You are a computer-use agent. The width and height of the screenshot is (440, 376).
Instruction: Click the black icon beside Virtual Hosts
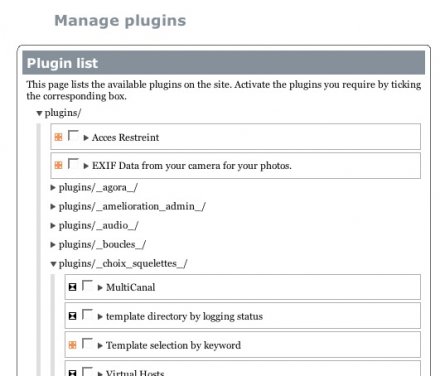coord(72,373)
